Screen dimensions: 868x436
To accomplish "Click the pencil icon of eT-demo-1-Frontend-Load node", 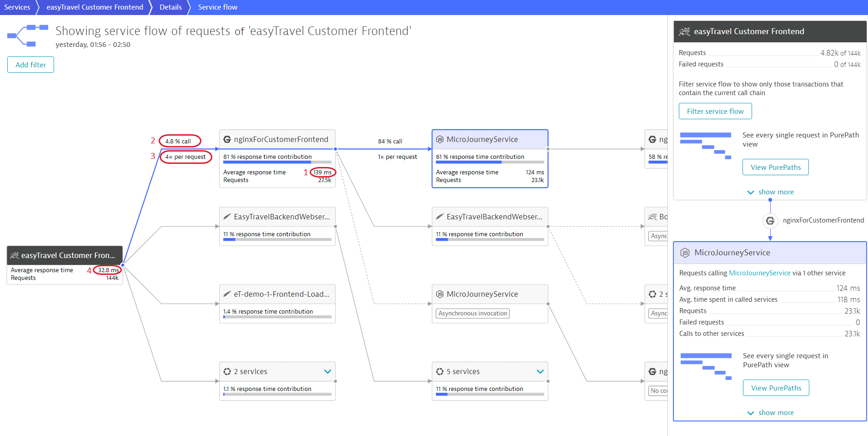I will [x=227, y=294].
